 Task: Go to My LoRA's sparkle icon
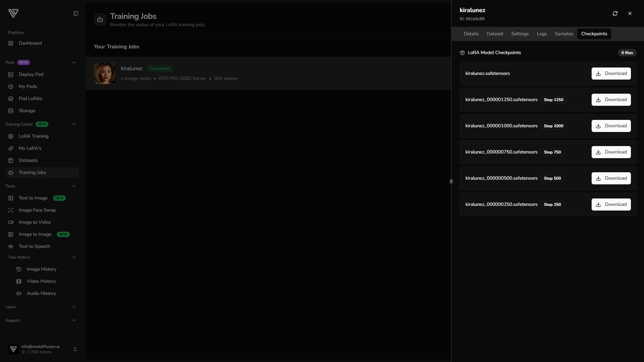(x=11, y=148)
